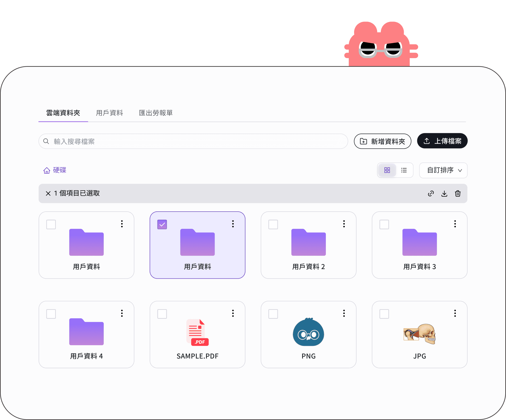Open three-dot menu on 用戶資料 3 folder
This screenshot has height=420, width=506.
(x=455, y=224)
